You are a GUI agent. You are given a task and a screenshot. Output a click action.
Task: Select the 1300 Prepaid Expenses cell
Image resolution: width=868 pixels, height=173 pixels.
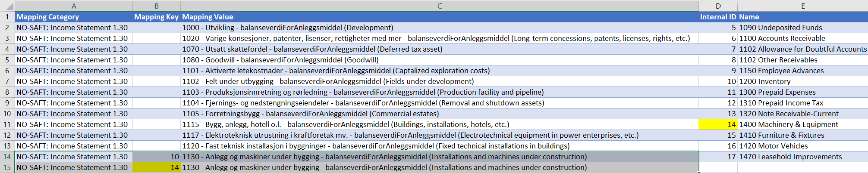[x=803, y=92]
